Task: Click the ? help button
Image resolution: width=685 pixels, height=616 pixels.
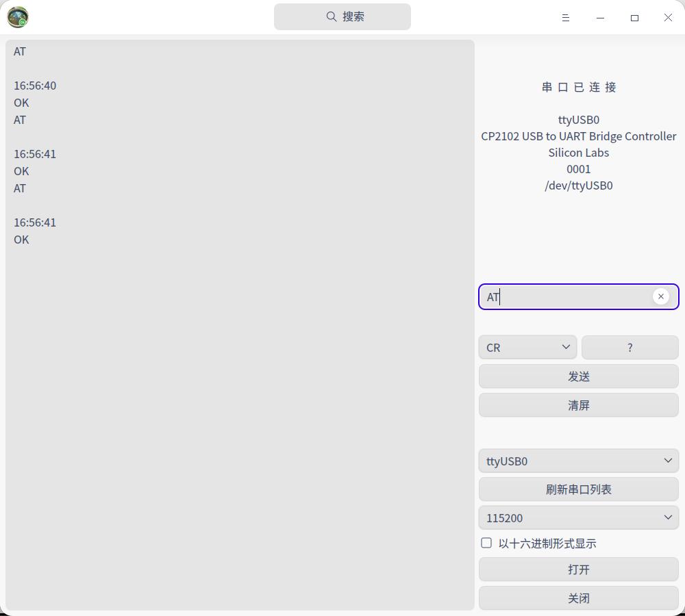Action: click(630, 348)
